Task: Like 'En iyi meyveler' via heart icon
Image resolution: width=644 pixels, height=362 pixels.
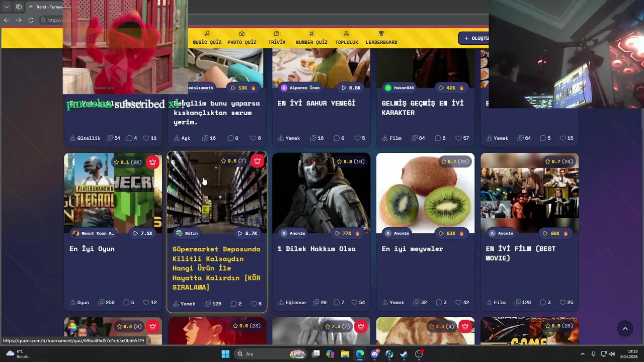Action: [459, 302]
